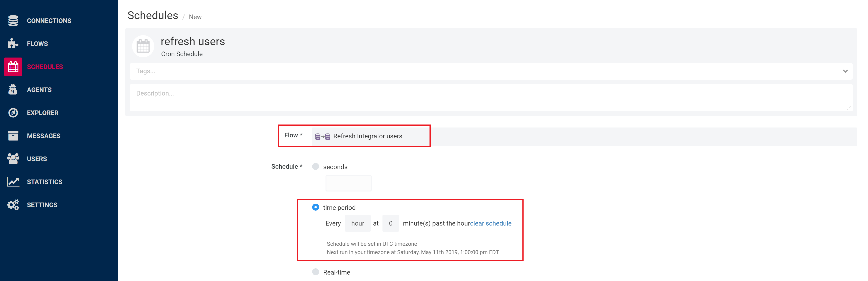
Task: Select the Settings gears icon
Action: tap(13, 205)
